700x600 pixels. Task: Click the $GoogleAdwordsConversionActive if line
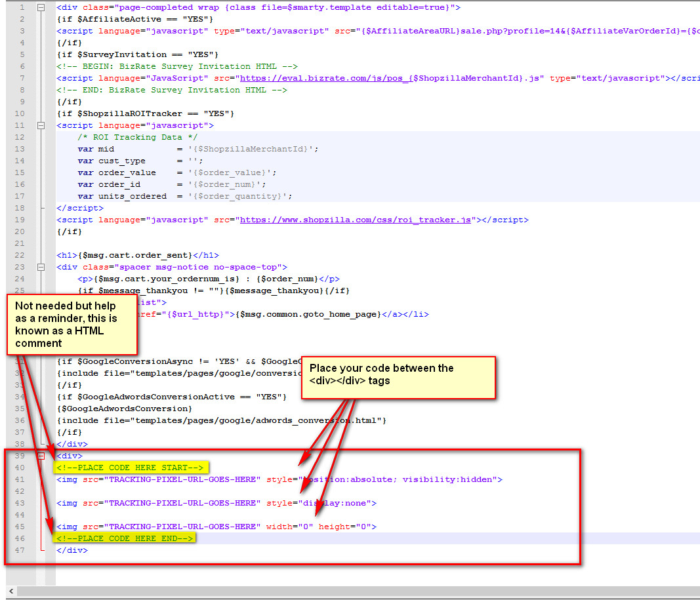[171, 397]
